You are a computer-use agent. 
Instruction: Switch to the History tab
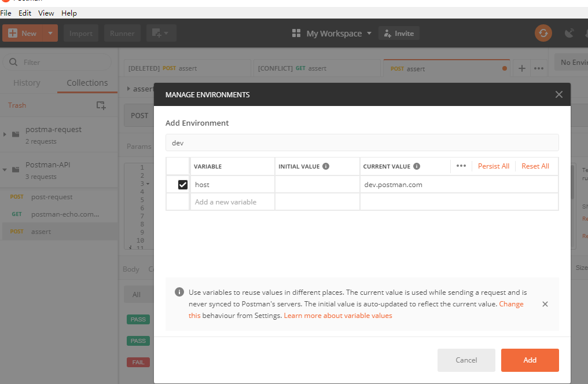click(27, 83)
